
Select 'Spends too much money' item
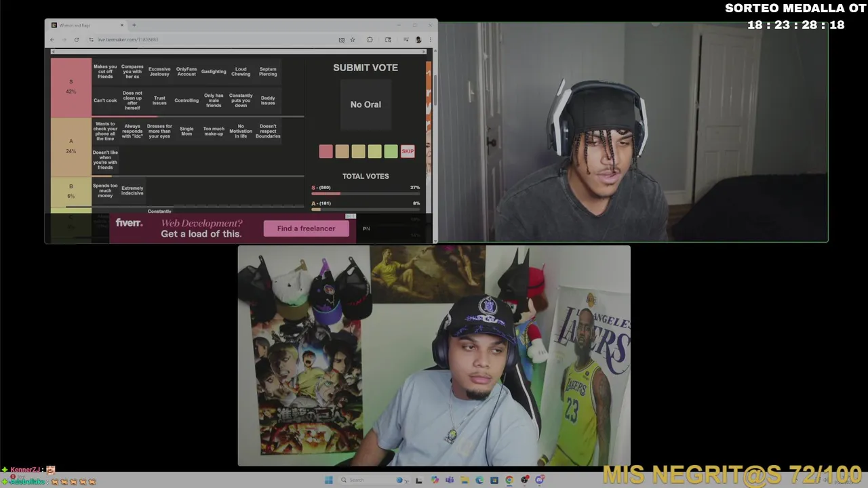tap(105, 190)
